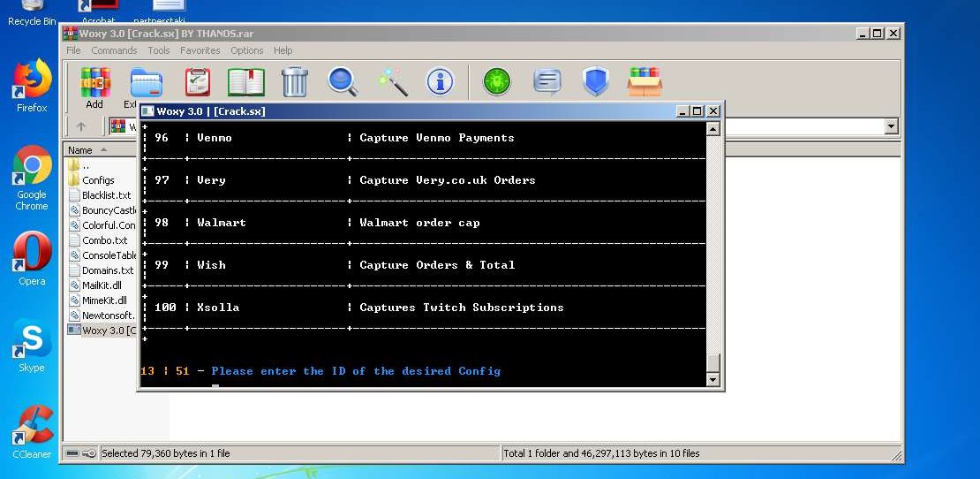980x479 pixels.
Task: Select the Recycle Bin desktop icon
Action: pyautogui.click(x=32, y=14)
